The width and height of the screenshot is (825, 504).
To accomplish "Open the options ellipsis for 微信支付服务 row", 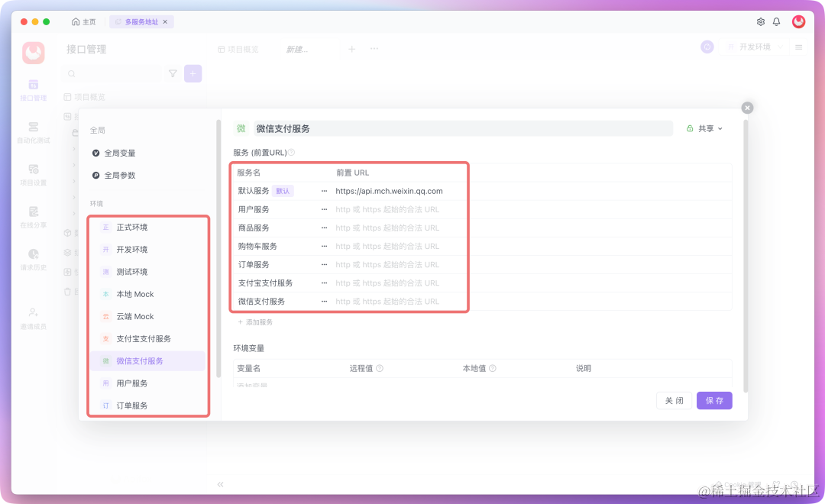I will pyautogui.click(x=324, y=302).
